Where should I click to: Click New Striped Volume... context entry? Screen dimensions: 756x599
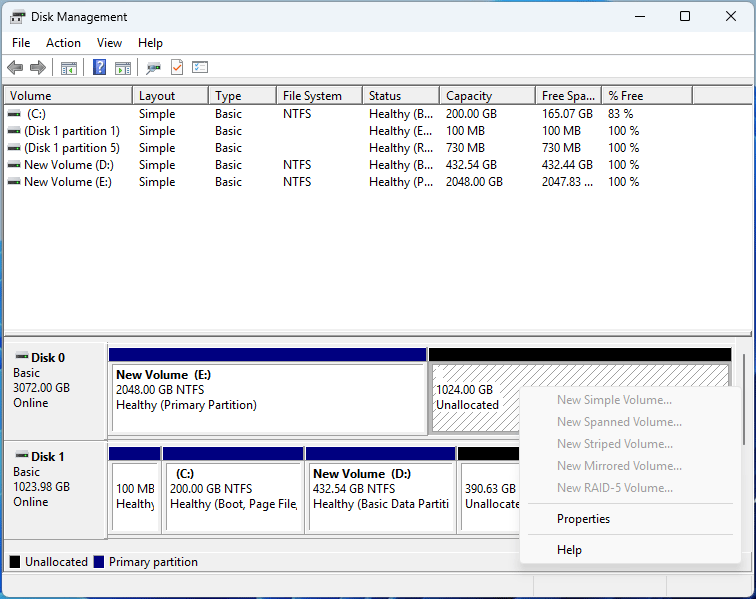(630, 444)
